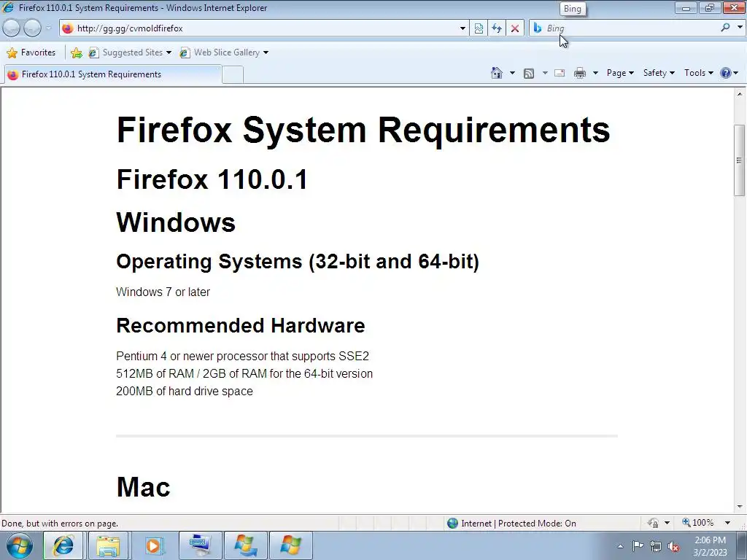The width and height of the screenshot is (747, 560).
Task: Click 'Pentium 4 or newer processor' line
Action: pos(242,356)
